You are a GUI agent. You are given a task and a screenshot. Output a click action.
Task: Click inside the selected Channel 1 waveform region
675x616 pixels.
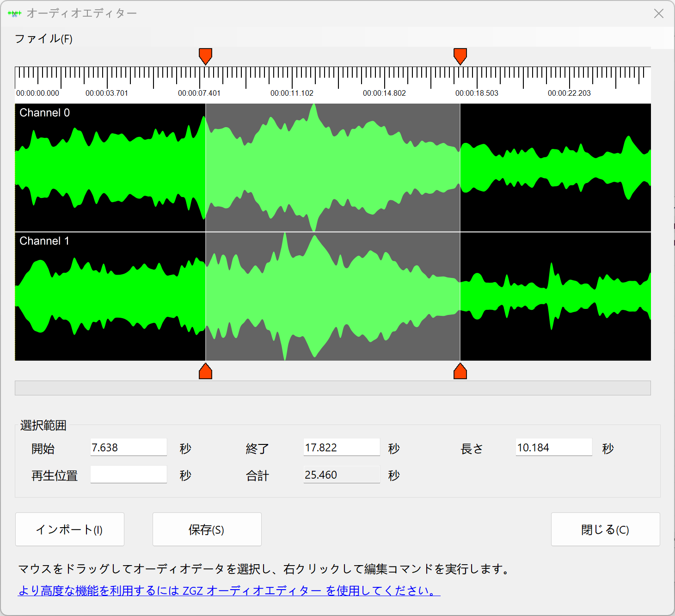[333, 296]
